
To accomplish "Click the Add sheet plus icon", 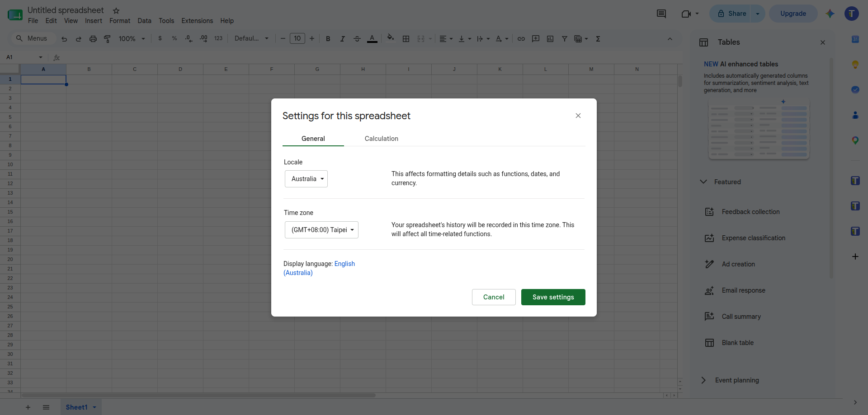I will coord(28,407).
